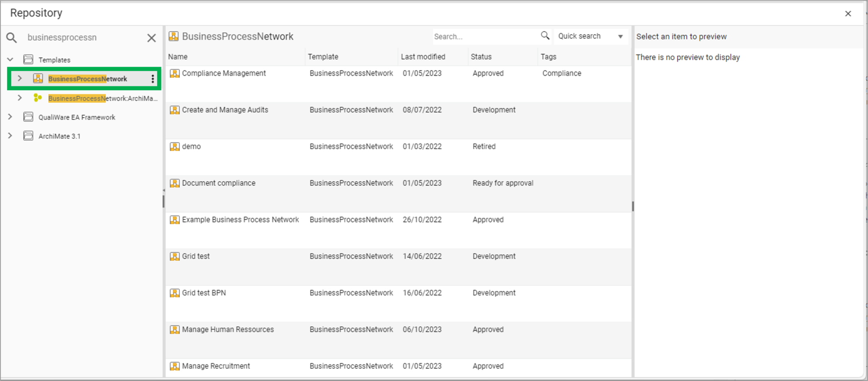The width and height of the screenshot is (868, 381).
Task: Click ArchiMate 3.1 folder icon
Action: point(28,136)
